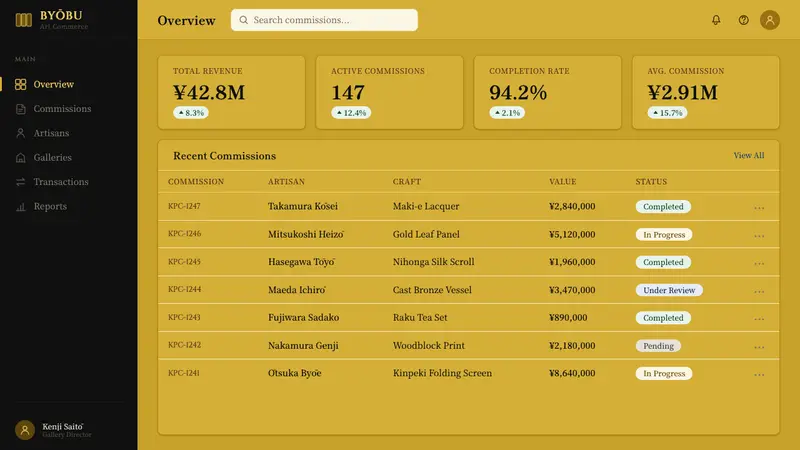This screenshot has height=450, width=800.
Task: Click craft Kinpeki Folding Screen
Action: [442, 373]
